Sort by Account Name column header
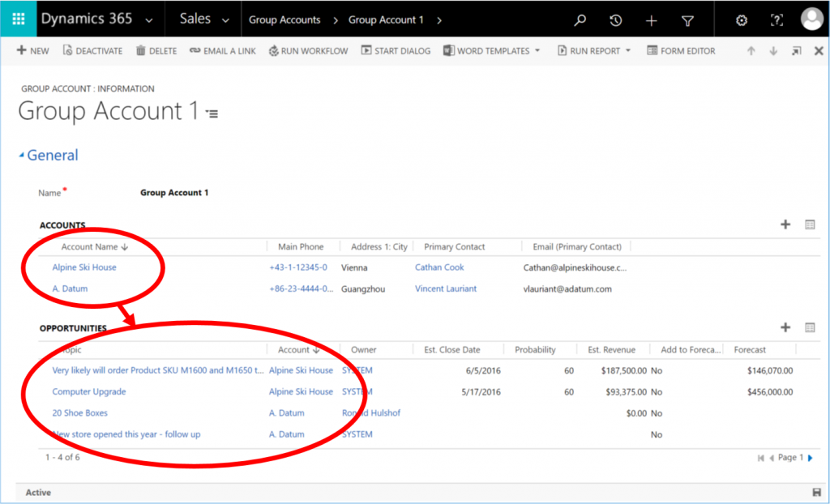 click(94, 246)
